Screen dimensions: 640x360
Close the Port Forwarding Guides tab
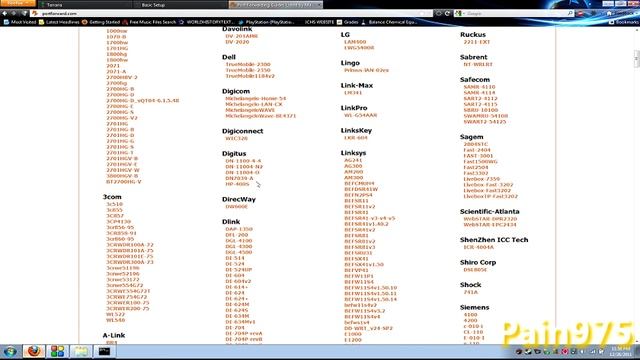coord(319,5)
